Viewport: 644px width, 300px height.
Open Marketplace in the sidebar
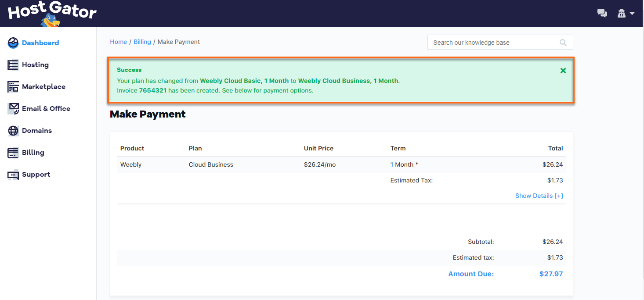(43, 86)
